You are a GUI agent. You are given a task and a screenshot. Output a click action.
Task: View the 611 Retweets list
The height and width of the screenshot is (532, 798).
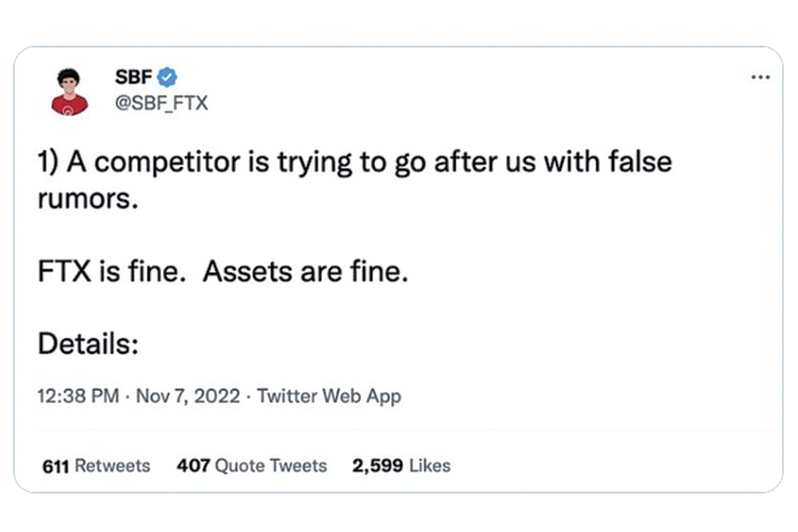click(x=96, y=466)
